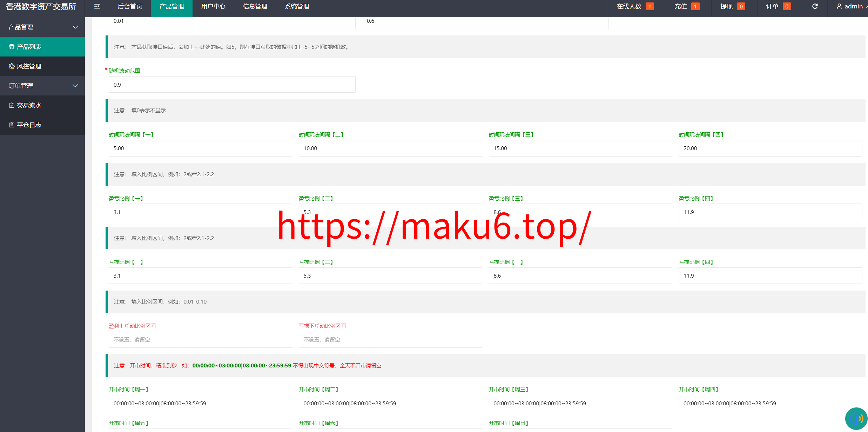Collapse the 订单管理 sidebar group
868x432 pixels.
42,86
